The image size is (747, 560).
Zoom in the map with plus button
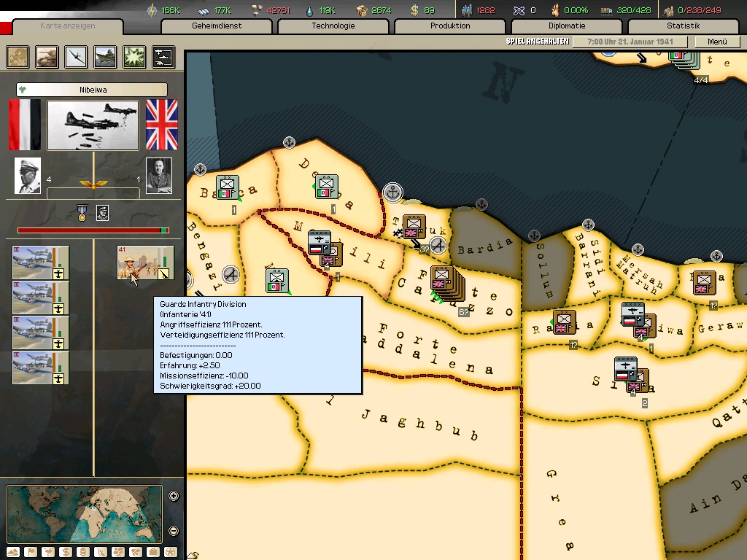click(x=174, y=497)
